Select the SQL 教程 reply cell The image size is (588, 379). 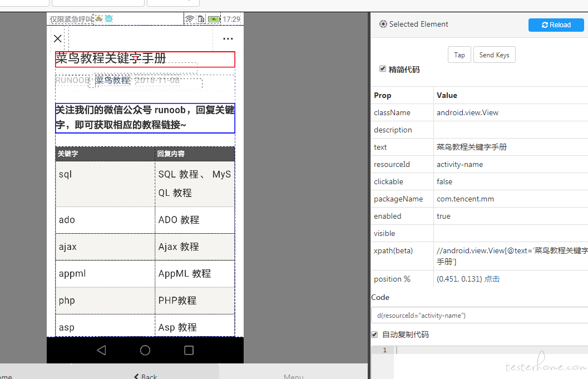pos(195,184)
